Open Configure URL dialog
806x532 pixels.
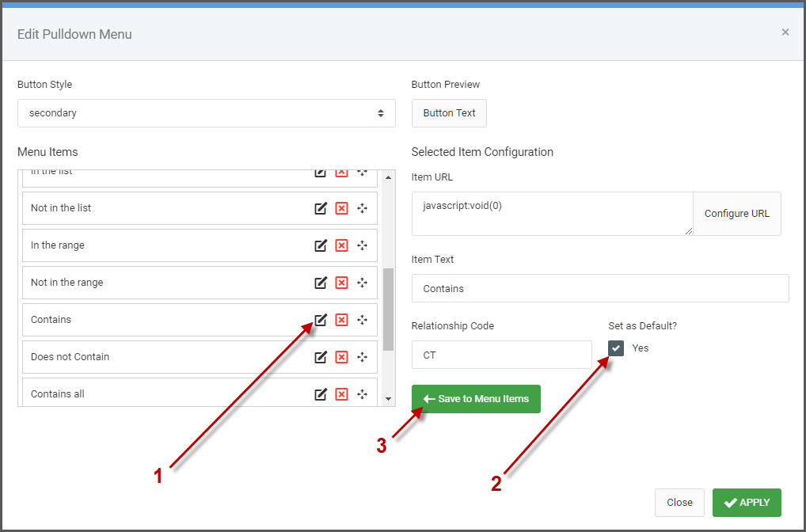(x=736, y=214)
